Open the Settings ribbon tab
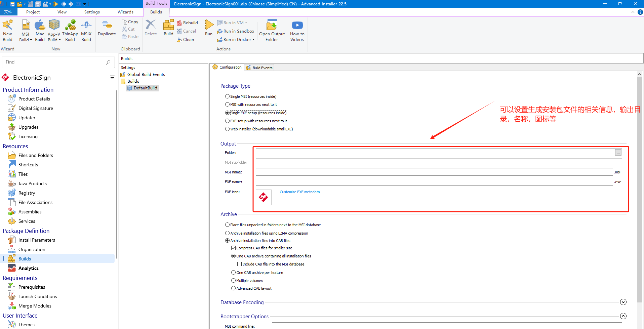 click(92, 12)
